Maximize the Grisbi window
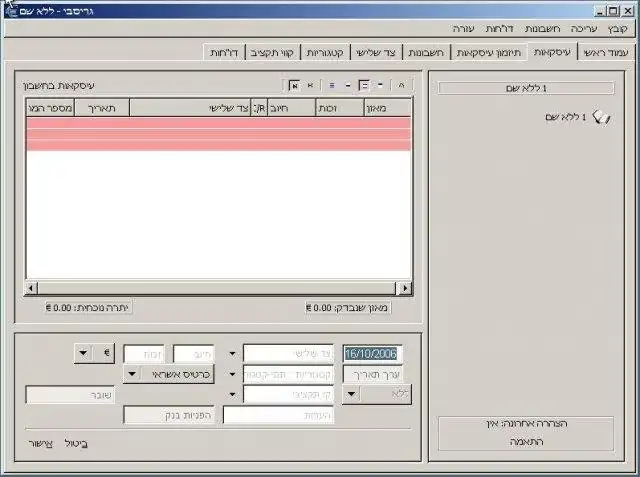Screen dimensions: 640x477 613,11
